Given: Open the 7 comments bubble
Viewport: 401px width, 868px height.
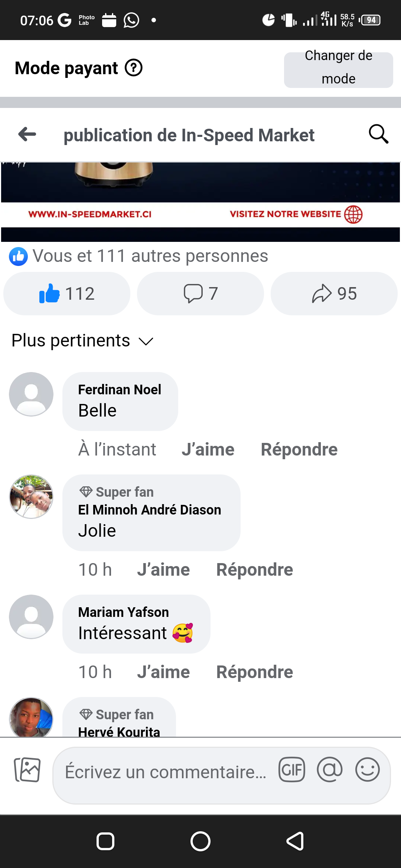Looking at the screenshot, I should click(x=200, y=293).
